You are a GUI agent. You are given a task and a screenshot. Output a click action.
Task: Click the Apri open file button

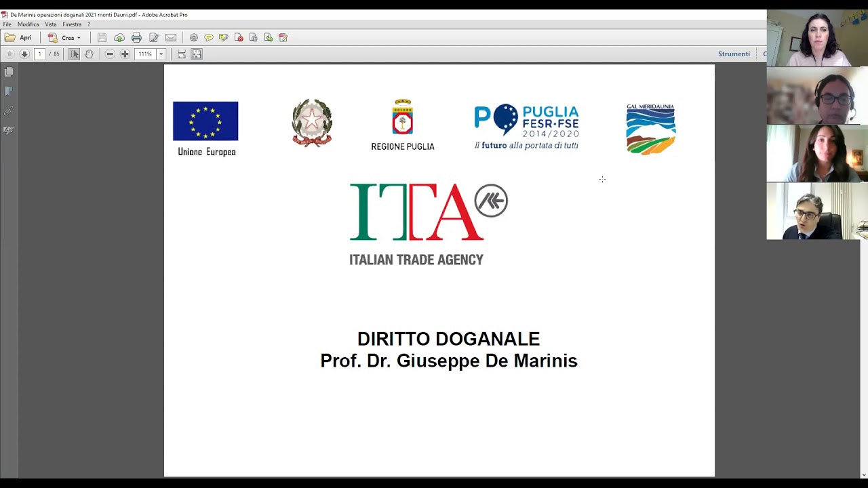[x=18, y=38]
